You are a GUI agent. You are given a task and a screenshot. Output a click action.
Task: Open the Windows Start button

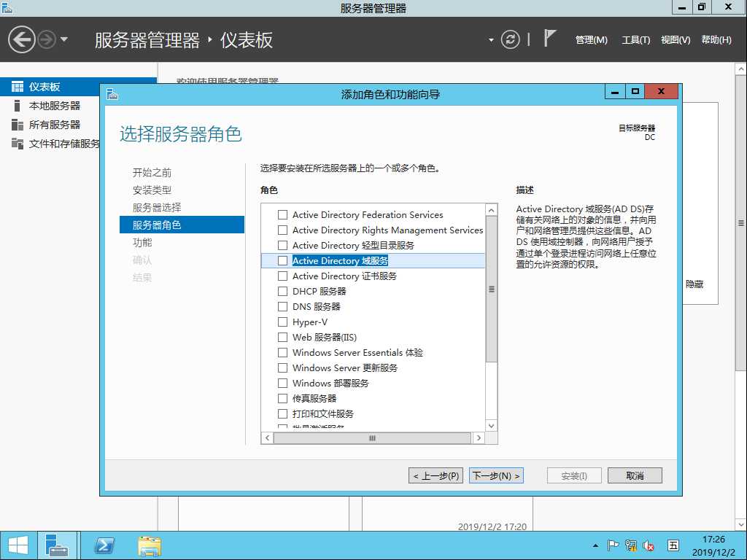[x=18, y=545]
